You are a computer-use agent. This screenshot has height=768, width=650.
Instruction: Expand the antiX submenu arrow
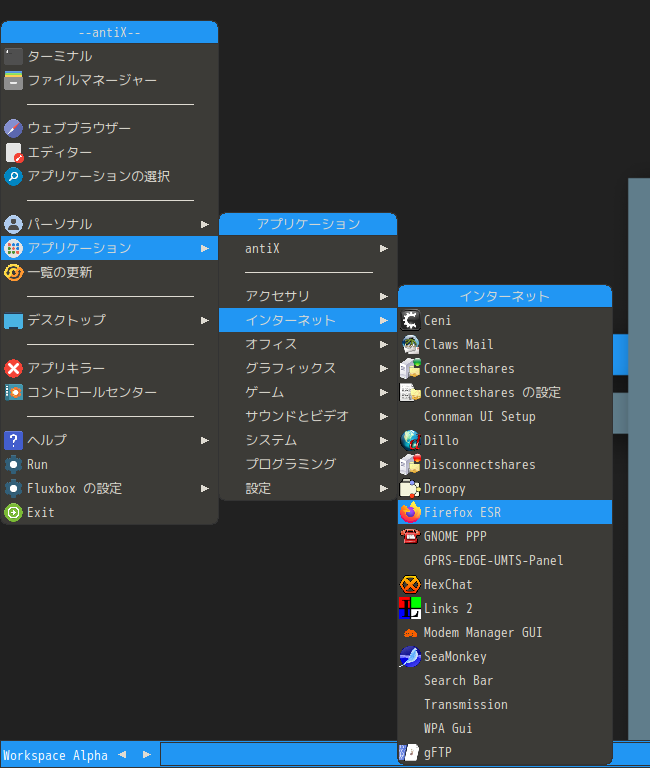point(384,249)
